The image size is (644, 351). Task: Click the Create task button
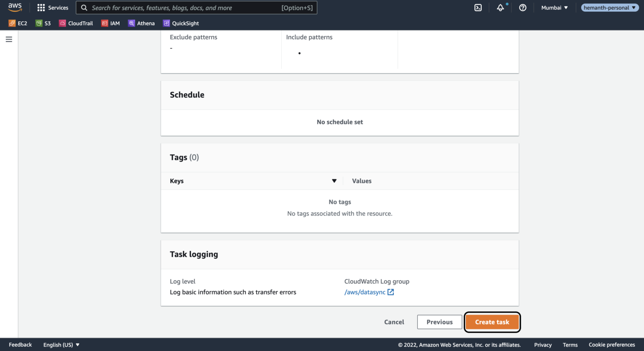[x=492, y=322]
